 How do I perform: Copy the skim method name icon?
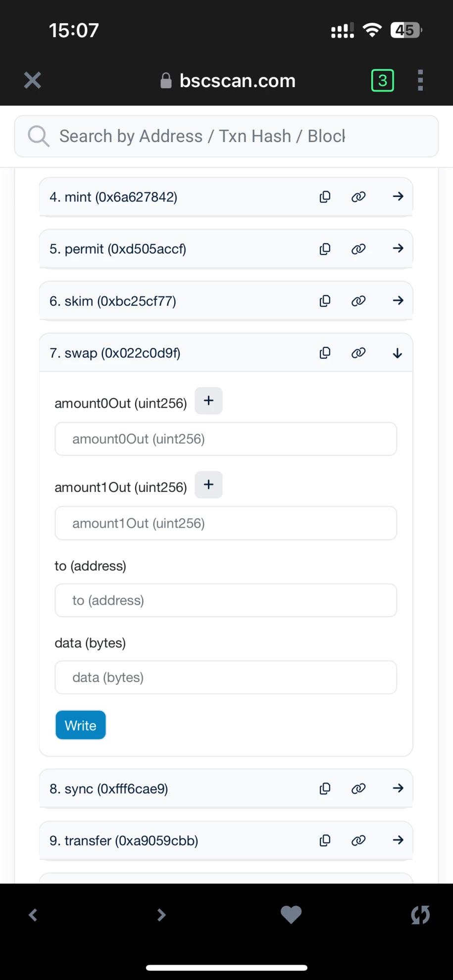coord(325,301)
